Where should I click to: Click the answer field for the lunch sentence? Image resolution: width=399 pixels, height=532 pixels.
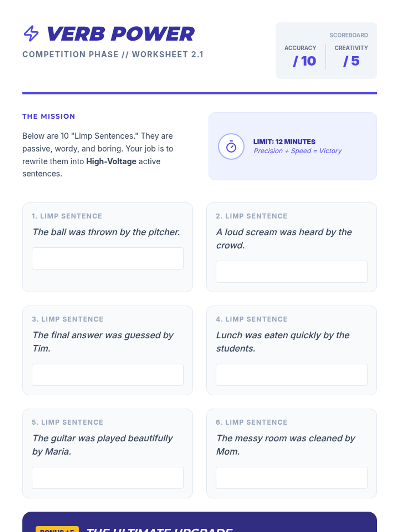(x=292, y=375)
